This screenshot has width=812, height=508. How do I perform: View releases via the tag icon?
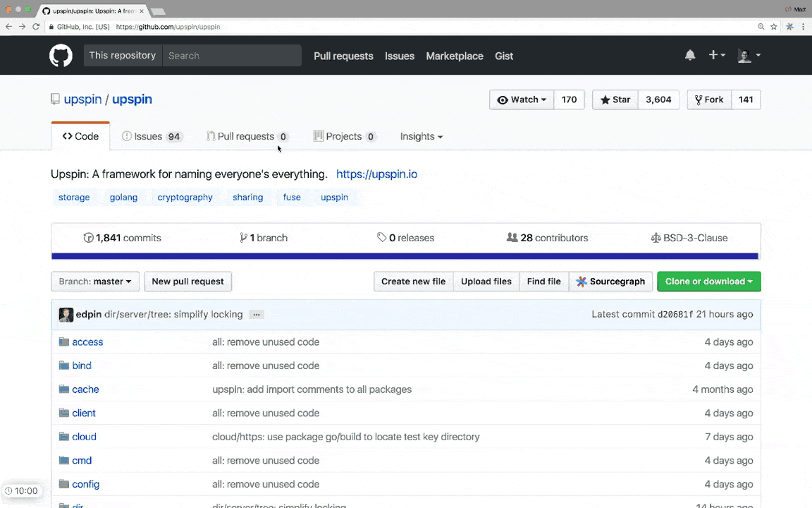point(382,238)
